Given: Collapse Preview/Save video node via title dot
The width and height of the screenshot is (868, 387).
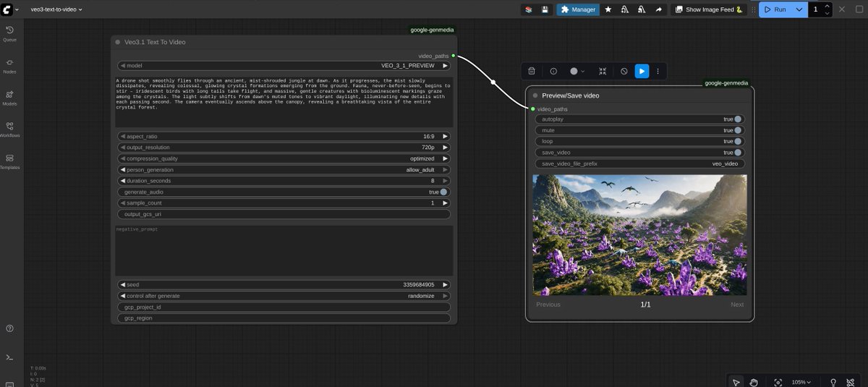Looking at the screenshot, I should (535, 95).
